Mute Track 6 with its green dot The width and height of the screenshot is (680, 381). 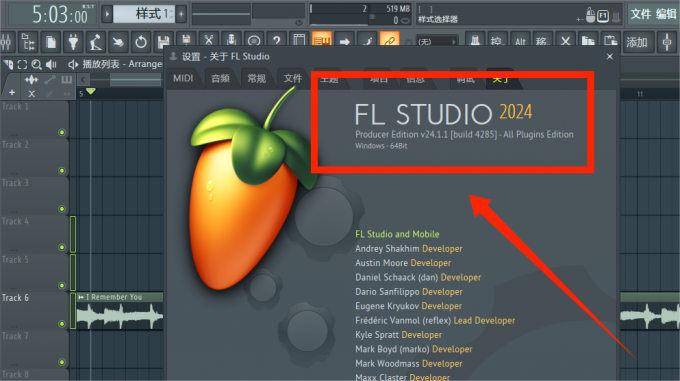pyautogui.click(x=62, y=324)
